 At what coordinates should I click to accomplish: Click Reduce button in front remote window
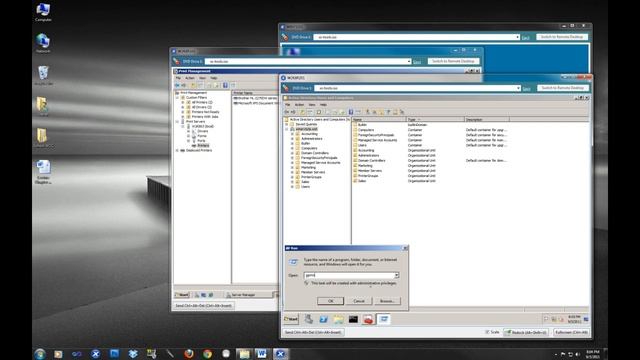pyautogui.click(x=527, y=332)
